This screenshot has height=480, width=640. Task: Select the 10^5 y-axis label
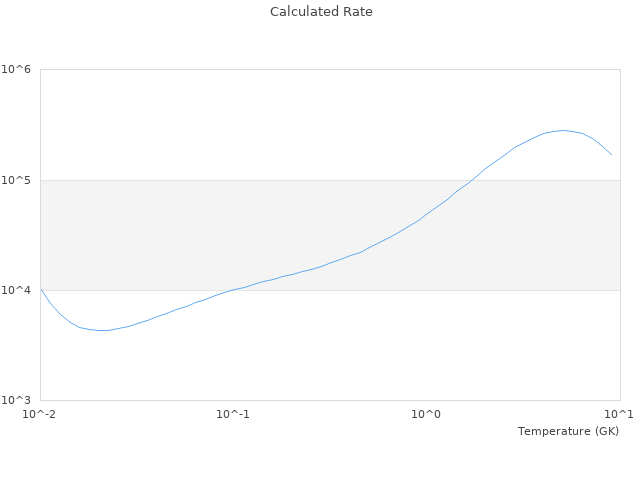16,180
